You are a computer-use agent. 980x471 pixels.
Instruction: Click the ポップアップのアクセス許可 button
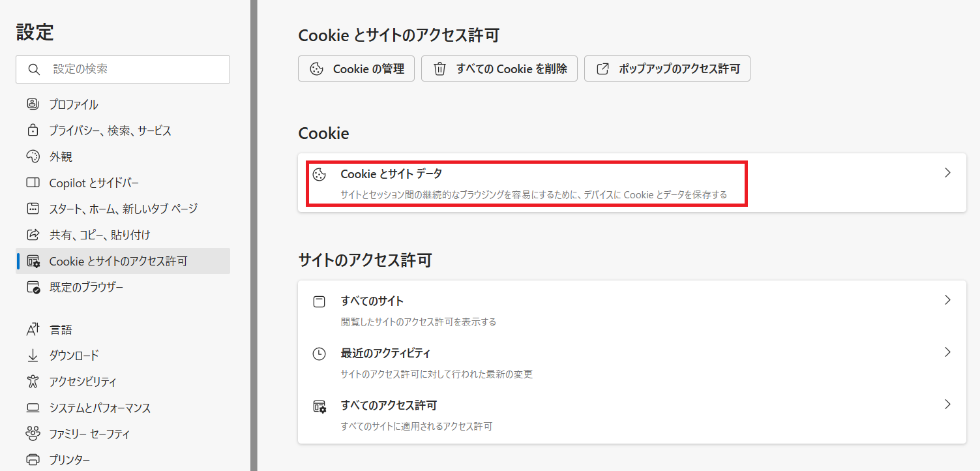pyautogui.click(x=667, y=68)
